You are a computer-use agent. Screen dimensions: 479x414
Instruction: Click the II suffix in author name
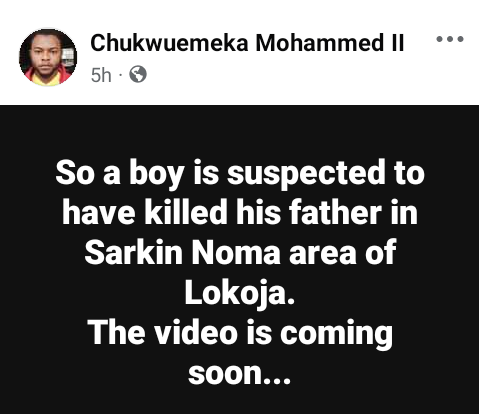pos(397,43)
